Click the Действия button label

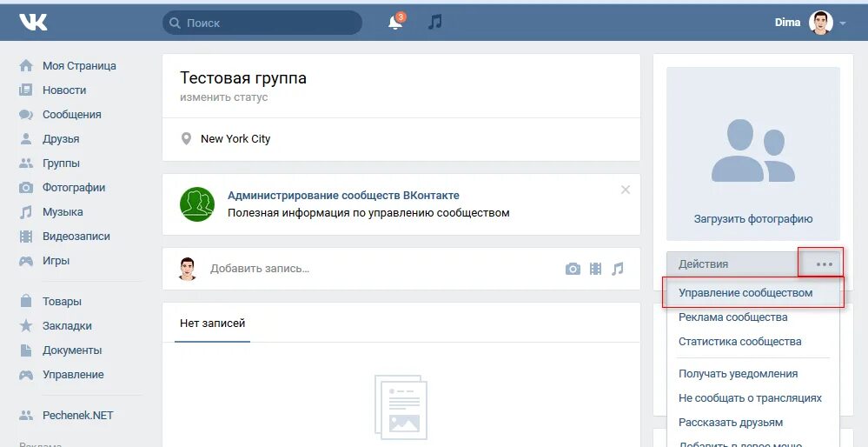(x=703, y=264)
